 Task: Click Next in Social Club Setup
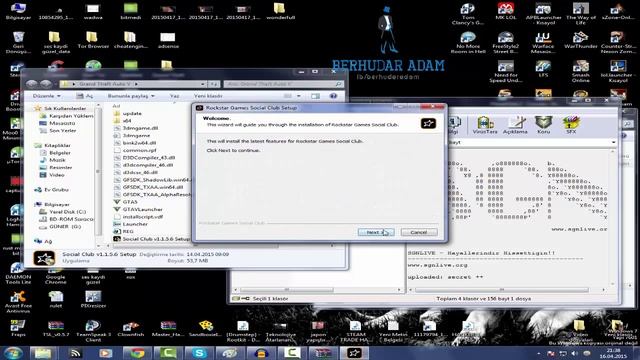tap(376, 232)
